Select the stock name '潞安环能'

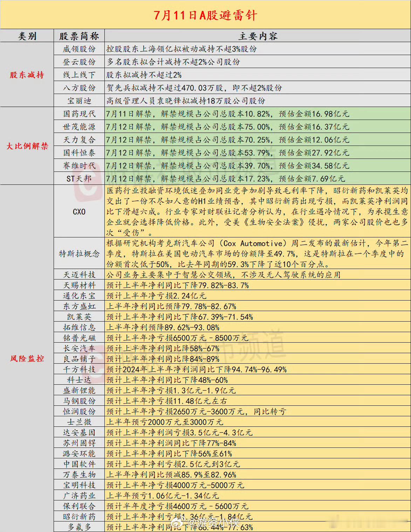click(79, 453)
